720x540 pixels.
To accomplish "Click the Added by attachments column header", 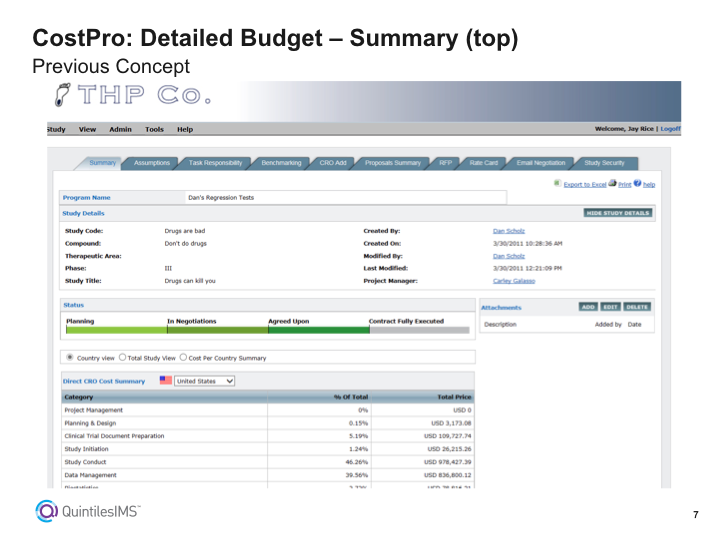I will pos(608,324).
